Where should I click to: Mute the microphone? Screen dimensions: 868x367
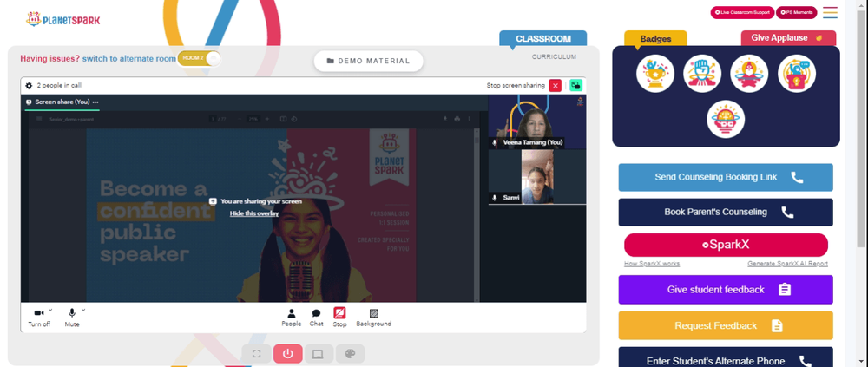tap(72, 318)
